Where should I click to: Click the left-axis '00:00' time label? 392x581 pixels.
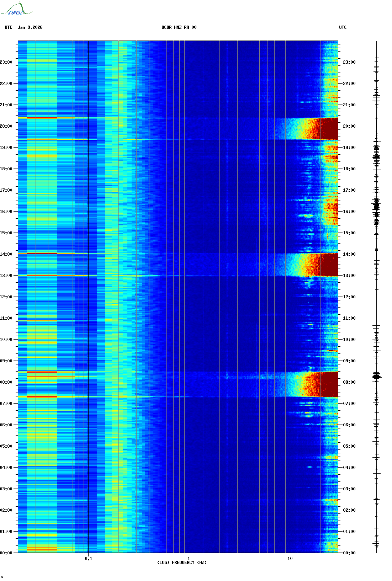click(x=6, y=553)
